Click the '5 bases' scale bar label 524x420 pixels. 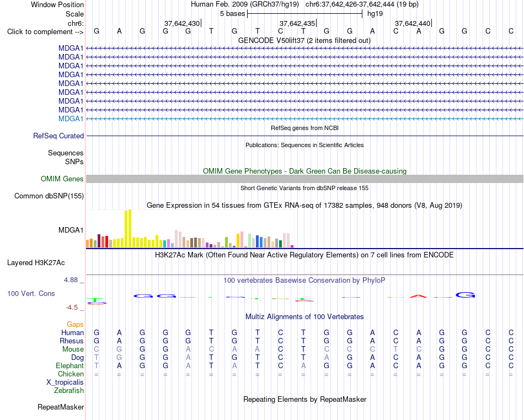[233, 14]
